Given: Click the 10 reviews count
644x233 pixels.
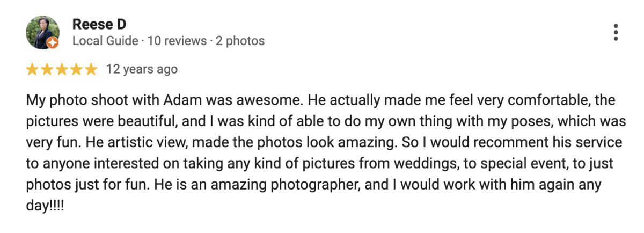Looking at the screenshot, I should click(177, 41).
